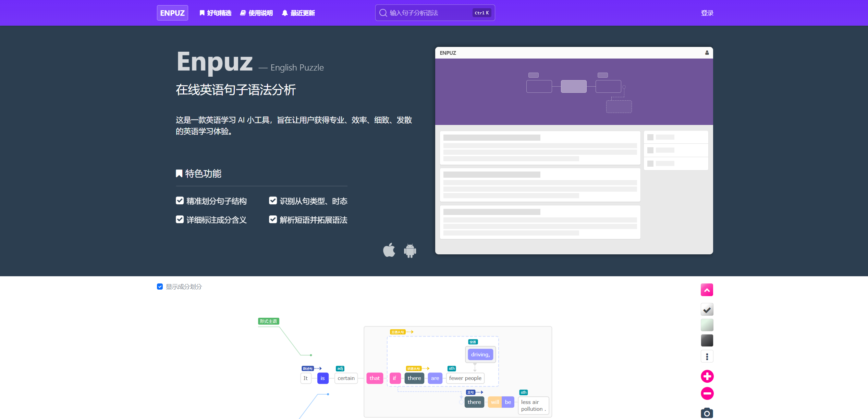Screen dimensions: 868x419
Task: Click the ENPUZ logo button
Action: point(172,13)
